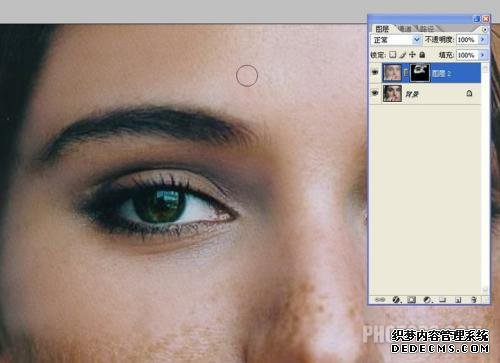Select the layer mask thumbnail
Viewport: 500px width, 363px height.
tap(420, 72)
